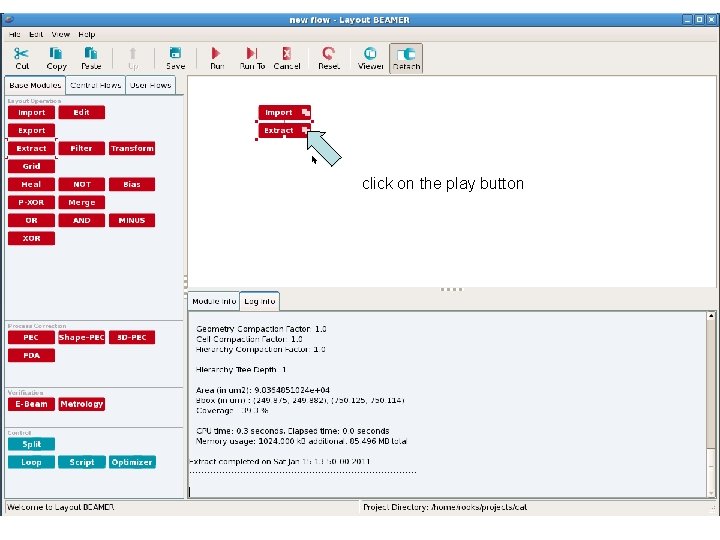720x540 pixels.
Task: Select the 3D-PEC module button
Action: click(132, 338)
